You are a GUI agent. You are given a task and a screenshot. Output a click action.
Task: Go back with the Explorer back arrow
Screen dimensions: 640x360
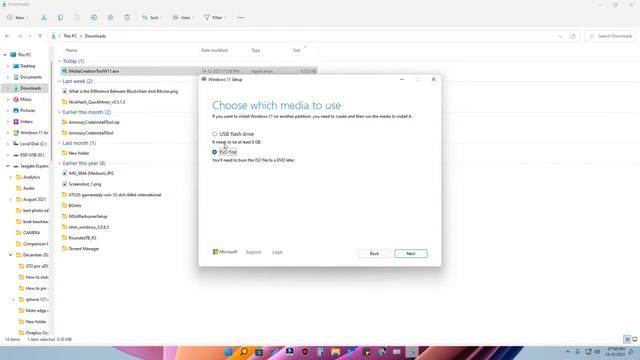coord(7,36)
